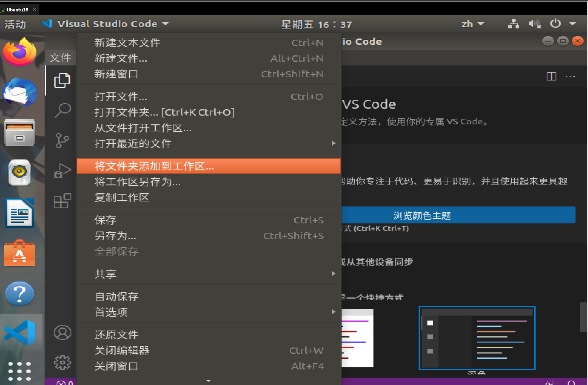The height and width of the screenshot is (385, 588).
Task: Choose 将文件夹添加到工作区... menu entry
Action: pos(209,166)
